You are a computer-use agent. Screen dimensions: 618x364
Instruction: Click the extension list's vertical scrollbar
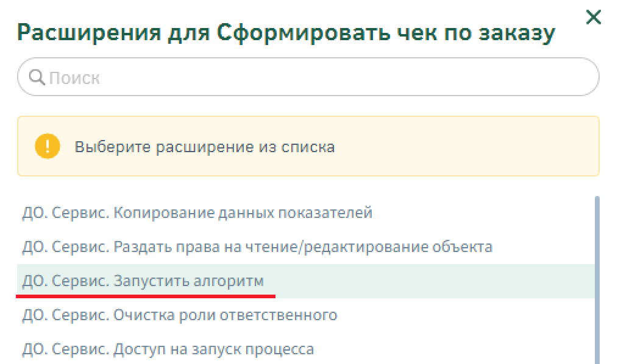point(597,274)
